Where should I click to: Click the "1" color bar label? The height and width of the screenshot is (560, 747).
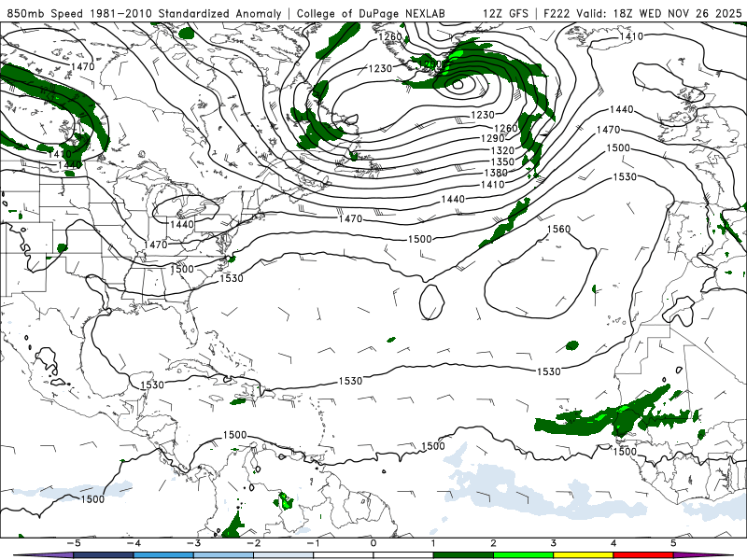click(x=433, y=543)
